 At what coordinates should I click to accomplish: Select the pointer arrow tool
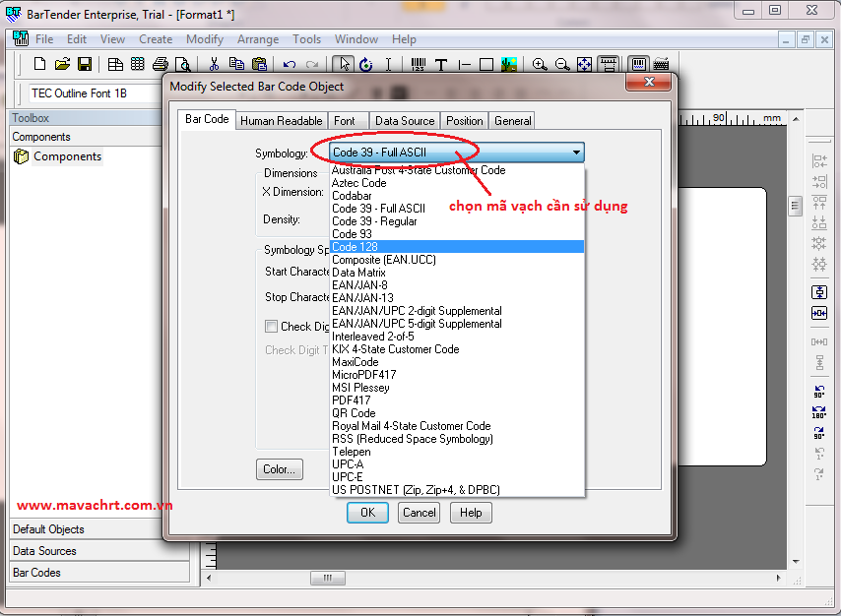coord(344,64)
